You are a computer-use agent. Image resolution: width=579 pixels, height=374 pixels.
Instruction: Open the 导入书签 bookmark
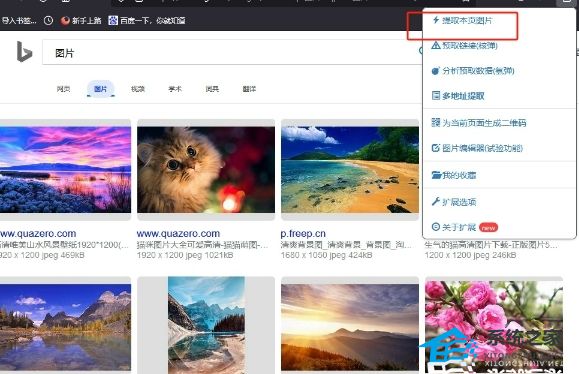coord(19,20)
